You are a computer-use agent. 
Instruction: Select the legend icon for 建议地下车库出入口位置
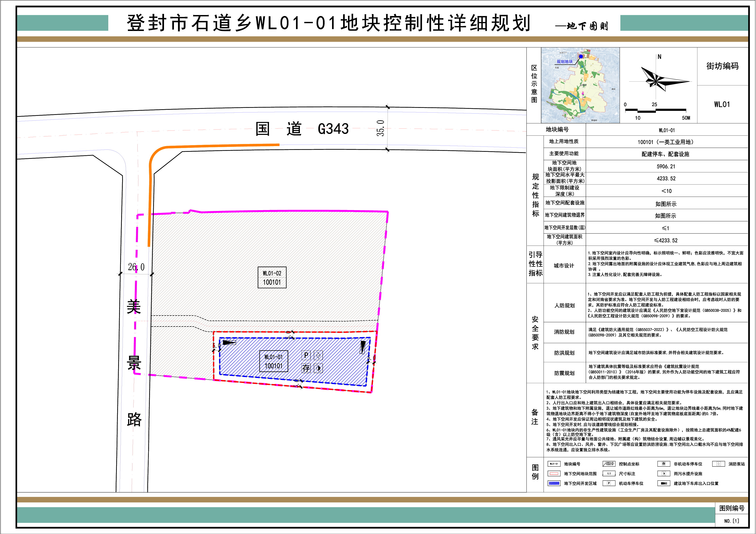[x=664, y=483]
